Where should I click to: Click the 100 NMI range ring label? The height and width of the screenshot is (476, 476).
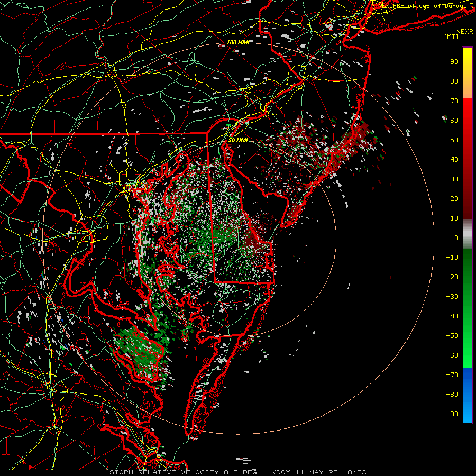(237, 42)
